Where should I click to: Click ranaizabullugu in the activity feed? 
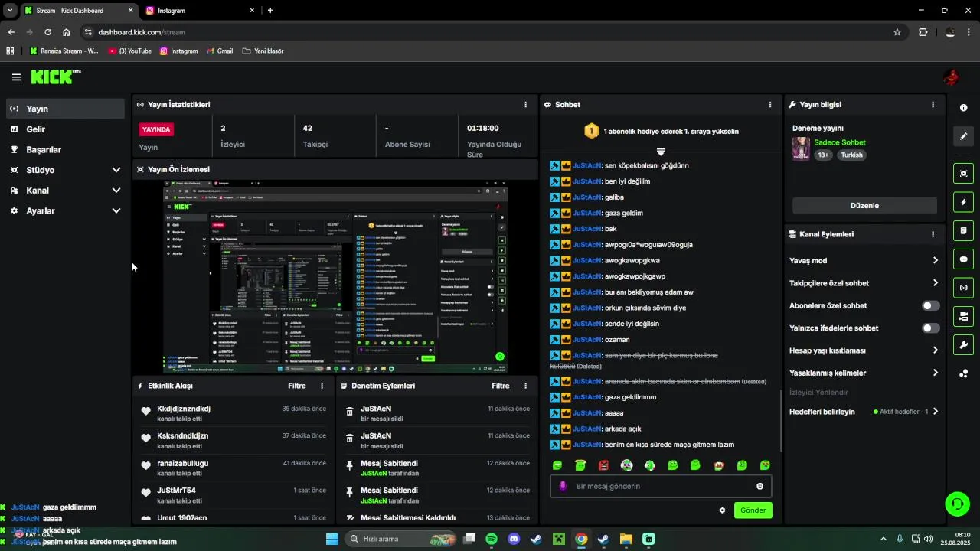(182, 464)
